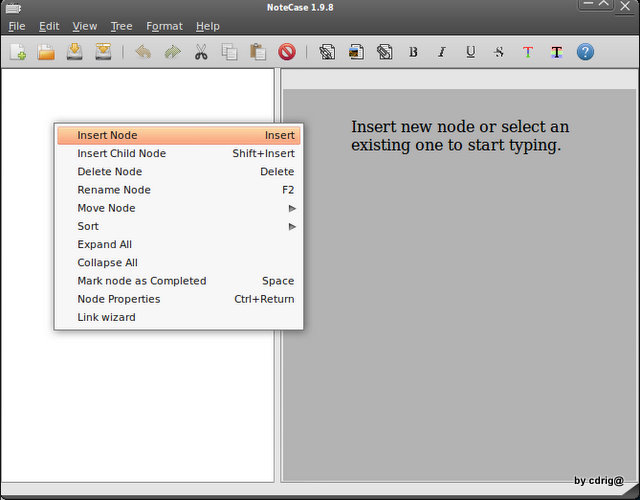This screenshot has width=640, height=500.
Task: Select Rename Node entry
Action: (x=179, y=190)
